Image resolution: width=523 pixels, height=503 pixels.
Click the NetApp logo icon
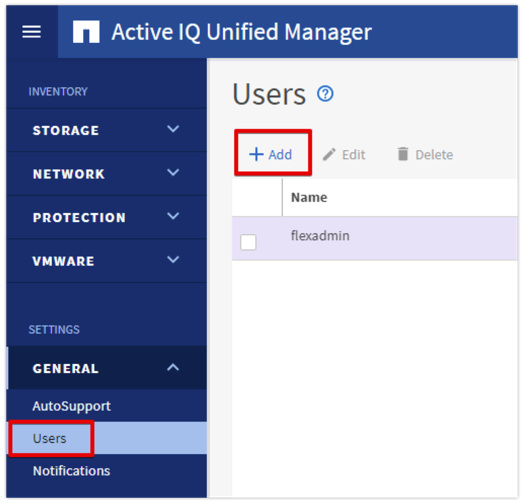point(86,32)
